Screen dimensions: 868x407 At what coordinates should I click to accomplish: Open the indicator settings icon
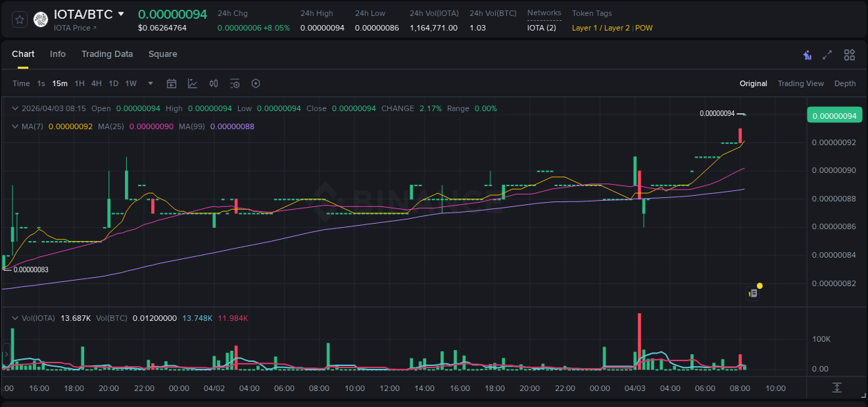[x=234, y=83]
